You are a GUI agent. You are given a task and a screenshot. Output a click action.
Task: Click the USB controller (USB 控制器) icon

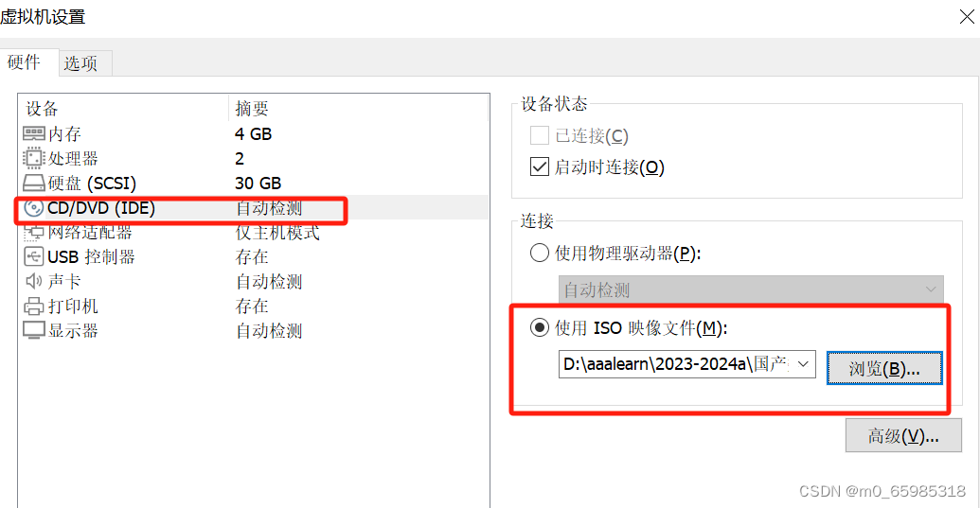(x=34, y=256)
